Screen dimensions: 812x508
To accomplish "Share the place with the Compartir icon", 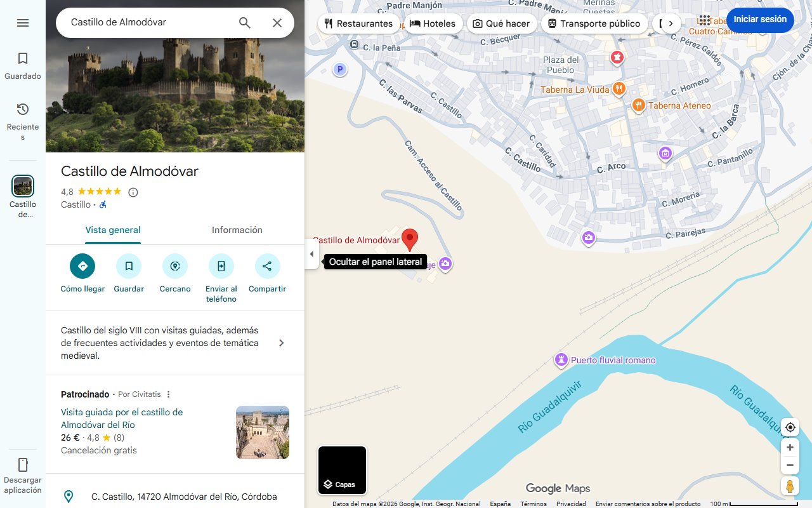I will (267, 266).
